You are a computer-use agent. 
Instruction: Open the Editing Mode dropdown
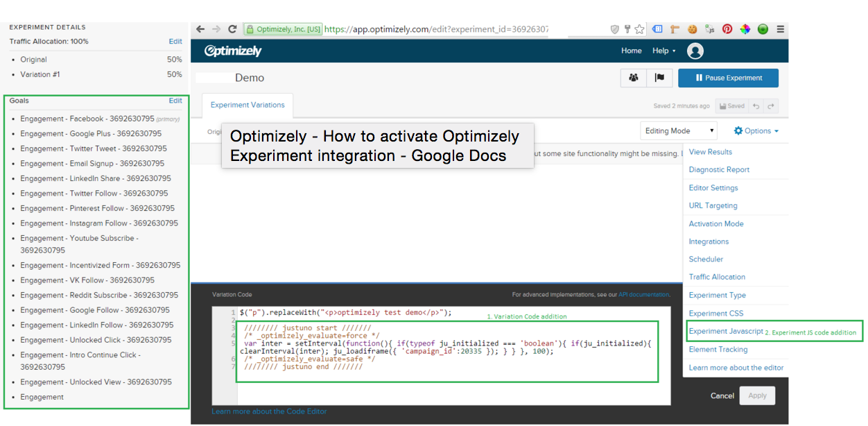pos(679,130)
